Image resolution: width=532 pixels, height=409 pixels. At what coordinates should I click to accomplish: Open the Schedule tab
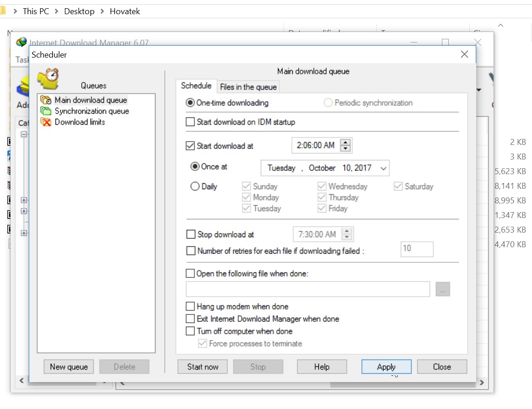(x=196, y=85)
